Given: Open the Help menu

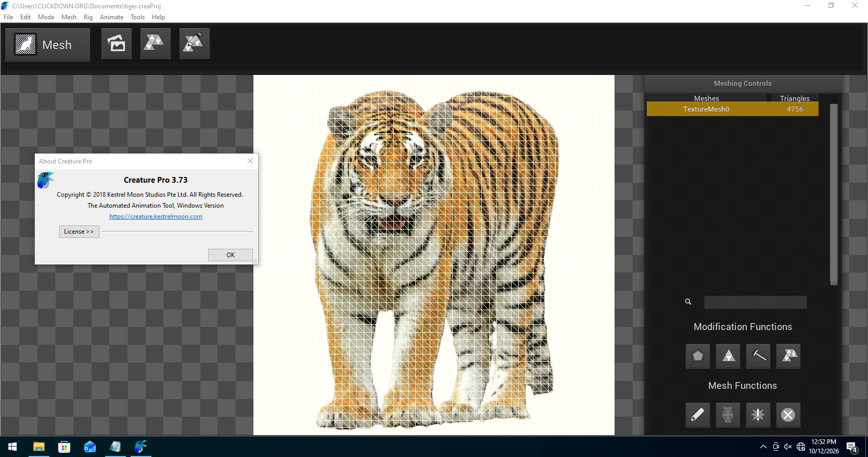Looking at the screenshot, I should click(x=158, y=17).
